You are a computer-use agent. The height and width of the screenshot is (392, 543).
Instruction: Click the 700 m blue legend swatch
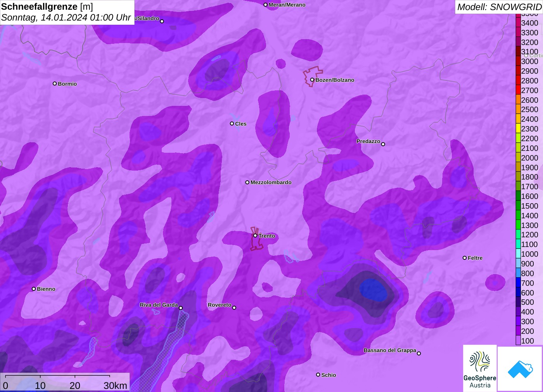(518, 283)
